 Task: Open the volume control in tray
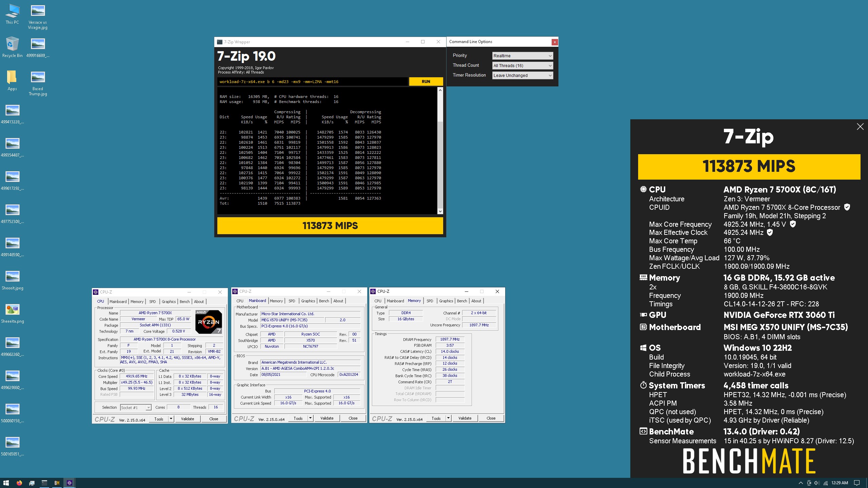pos(817,483)
